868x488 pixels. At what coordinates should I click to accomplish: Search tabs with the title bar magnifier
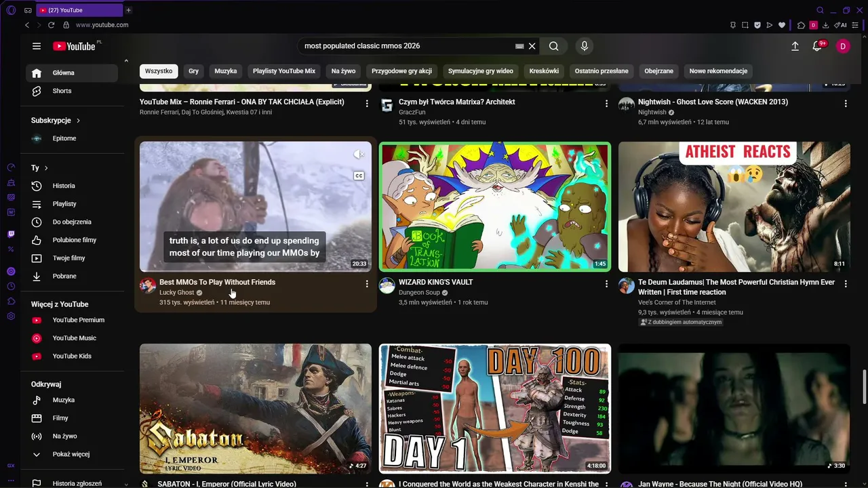tap(821, 10)
